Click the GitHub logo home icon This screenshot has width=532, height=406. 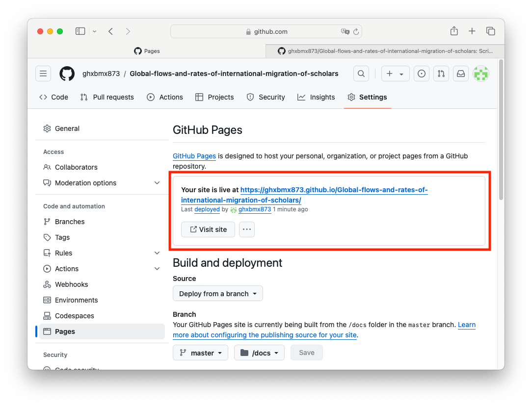67,74
